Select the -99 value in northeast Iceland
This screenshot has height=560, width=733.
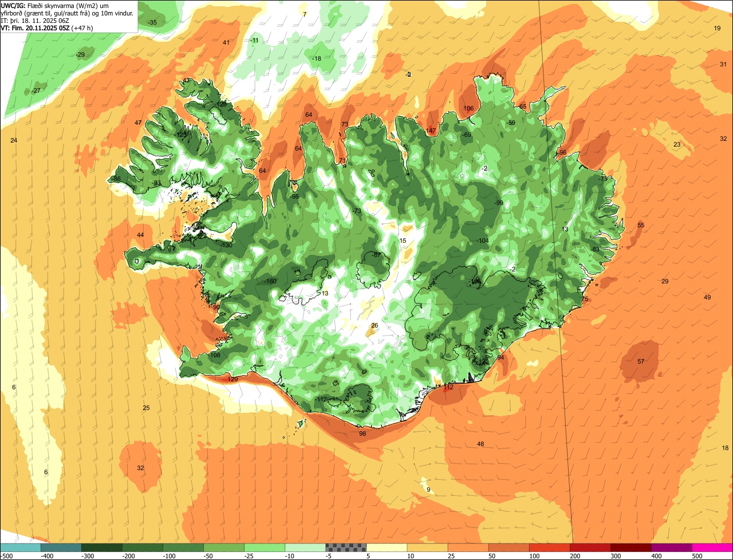click(x=498, y=203)
